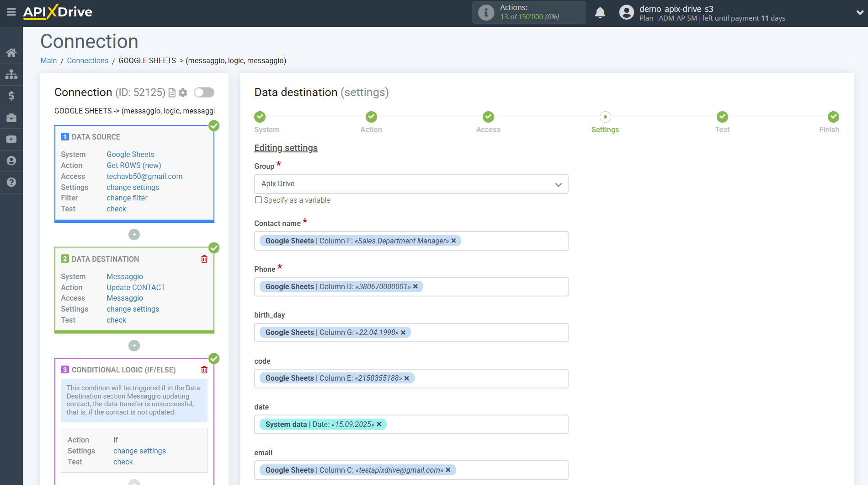Remove the Column D phone tag
This screenshot has width=868, height=485.
pyautogui.click(x=415, y=286)
